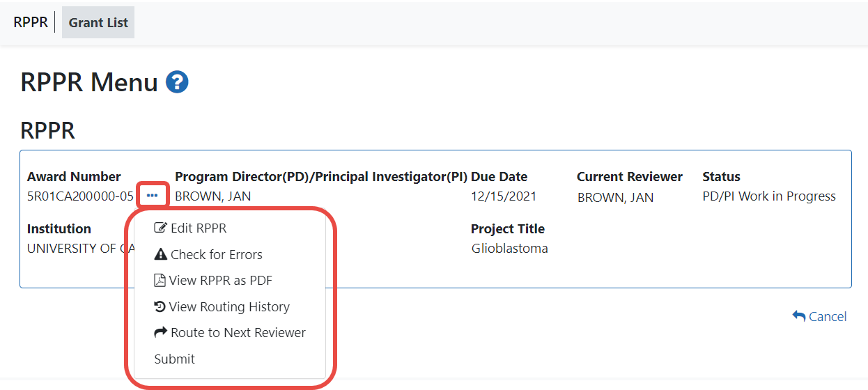868x390 pixels.
Task: Choose Check for Errors menu option
Action: (x=217, y=255)
